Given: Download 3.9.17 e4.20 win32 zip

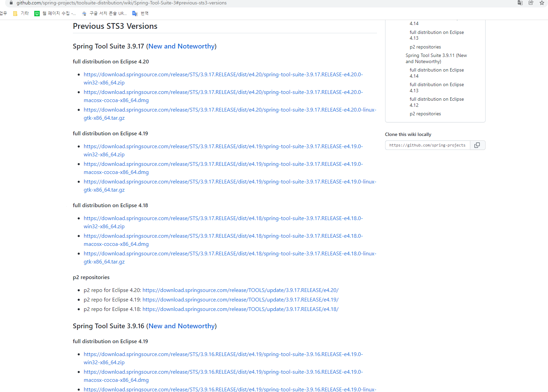Looking at the screenshot, I should pos(223,78).
